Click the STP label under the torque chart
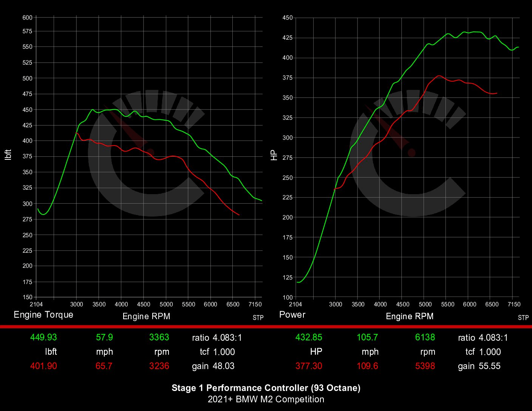Screen dimensions: 532x411 coord(258,318)
